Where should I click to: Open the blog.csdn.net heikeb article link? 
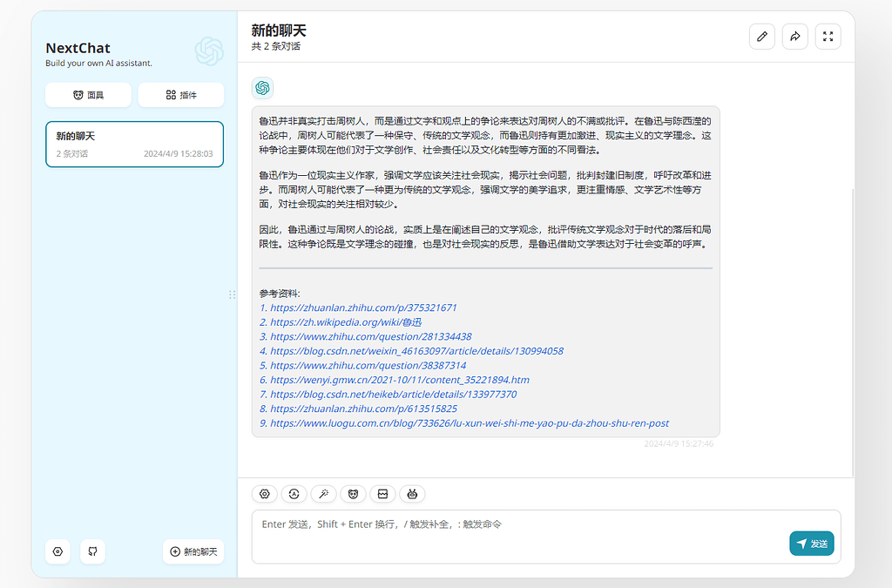(x=389, y=394)
